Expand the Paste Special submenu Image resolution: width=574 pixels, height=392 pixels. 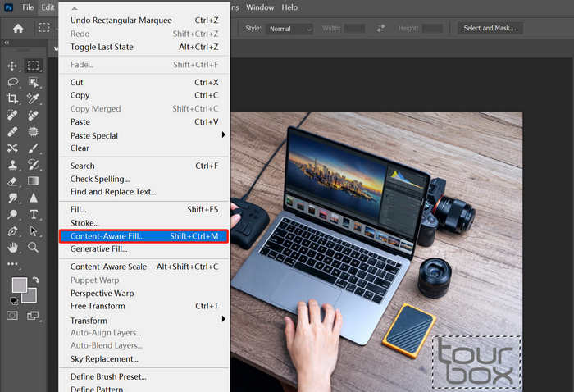pyautogui.click(x=144, y=135)
